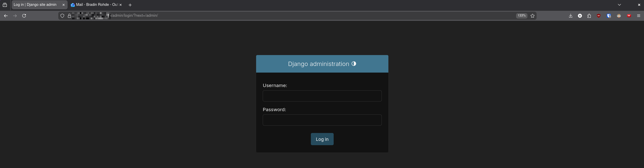
Task: Click the Django administration heading
Action: [x=318, y=64]
